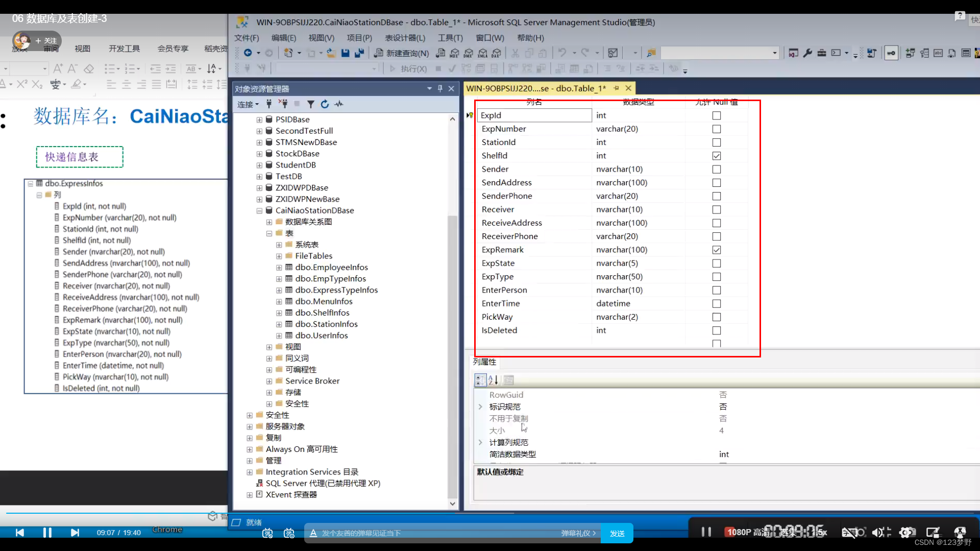Click the volume speaker icon in video player
Screen dimensions: 980x551
[x=878, y=533]
